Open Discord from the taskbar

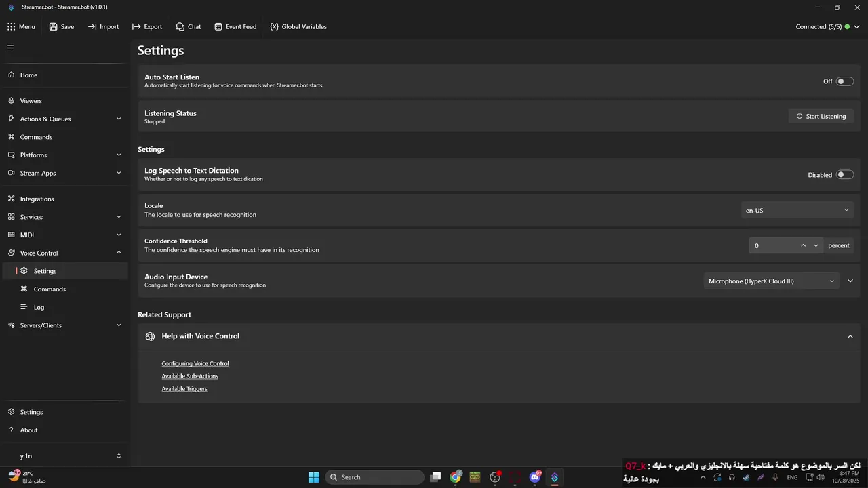coord(535,477)
